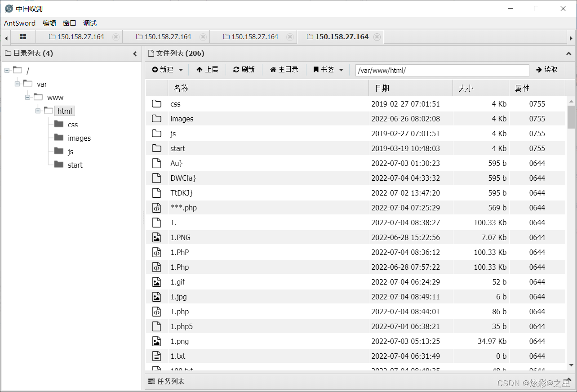Open 窗口 menu
577x392 pixels.
click(x=70, y=23)
